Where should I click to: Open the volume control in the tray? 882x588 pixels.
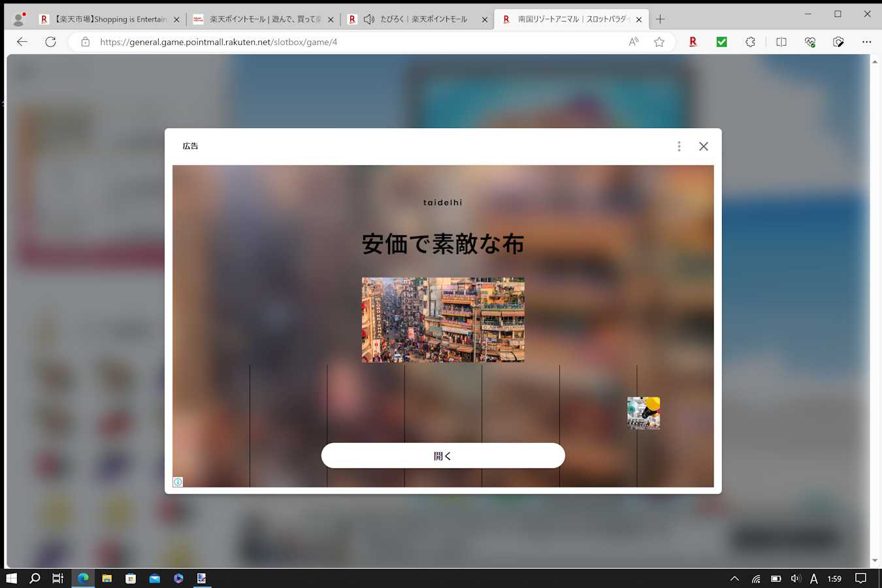(x=795, y=578)
